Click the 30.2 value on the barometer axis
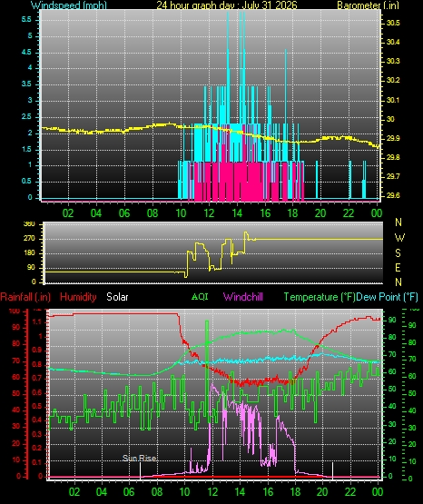 click(x=393, y=80)
